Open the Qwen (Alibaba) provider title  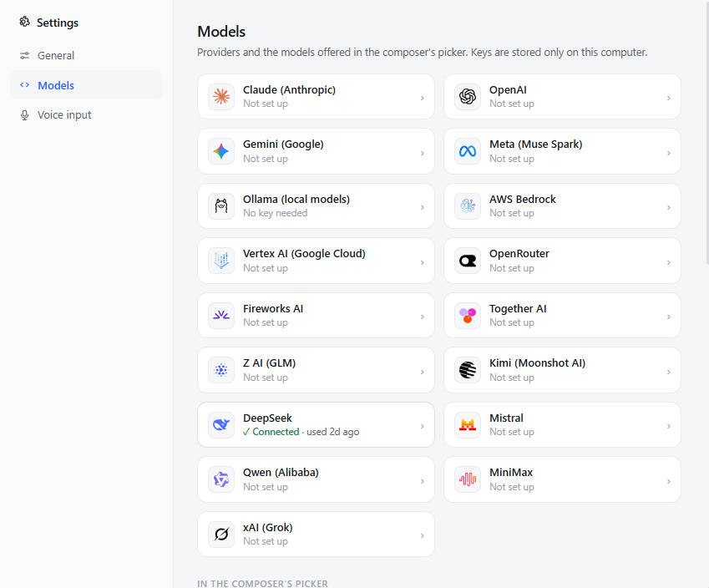(x=281, y=473)
